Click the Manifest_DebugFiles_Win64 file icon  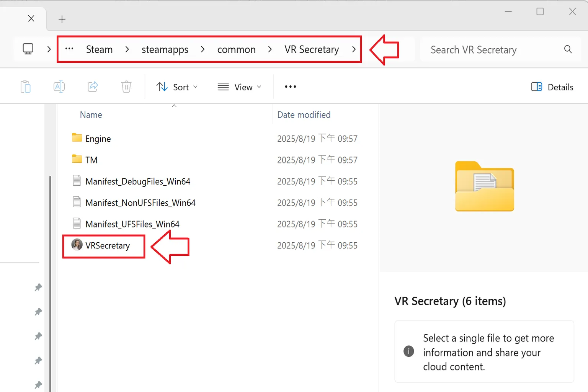click(x=77, y=181)
